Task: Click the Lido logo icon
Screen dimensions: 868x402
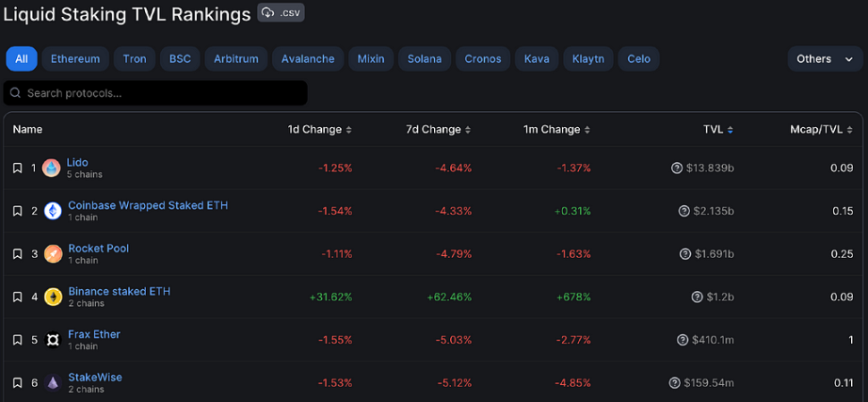Action: tap(52, 168)
